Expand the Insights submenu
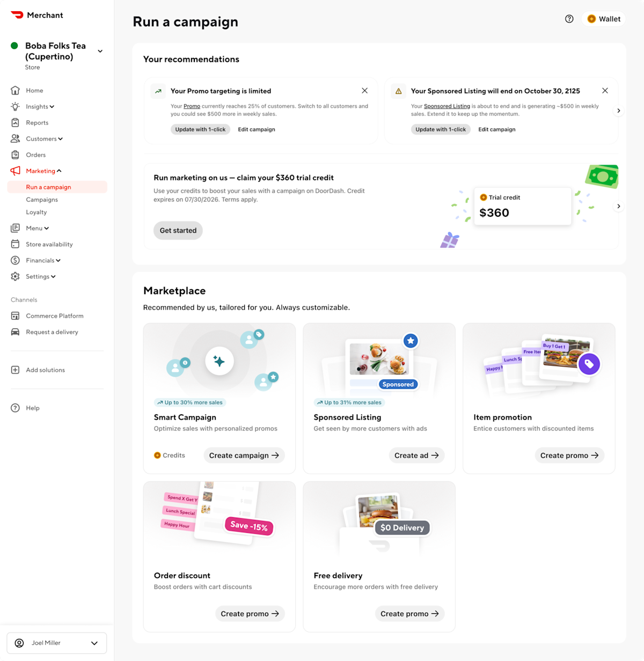This screenshot has height=661, width=644. [x=52, y=107]
